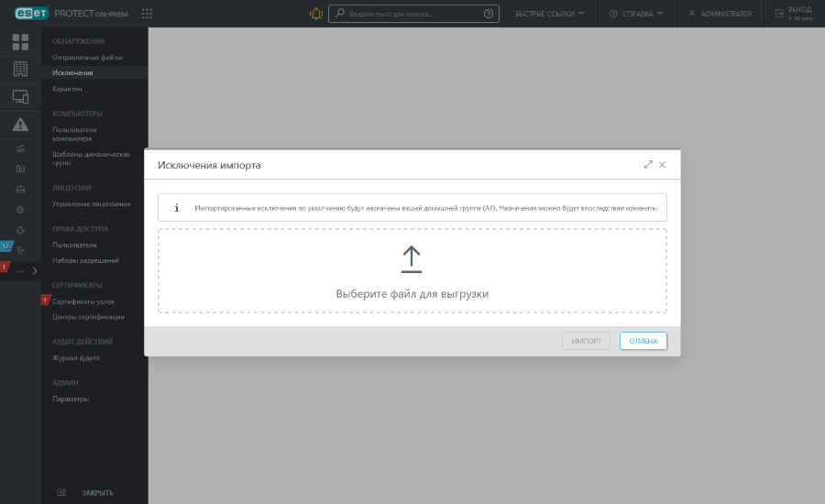This screenshot has height=504, width=825.
Task: Expand the Справка help dropdown
Action: click(636, 14)
